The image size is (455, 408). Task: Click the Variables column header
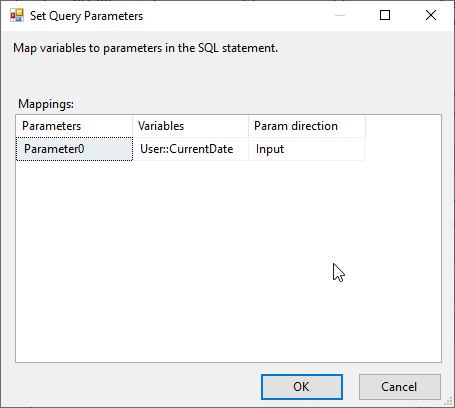point(190,126)
